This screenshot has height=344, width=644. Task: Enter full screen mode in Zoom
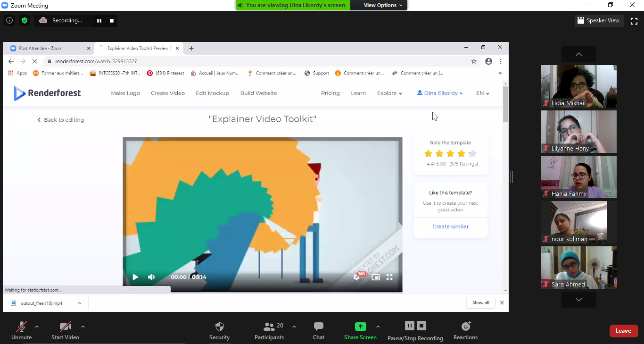(634, 21)
